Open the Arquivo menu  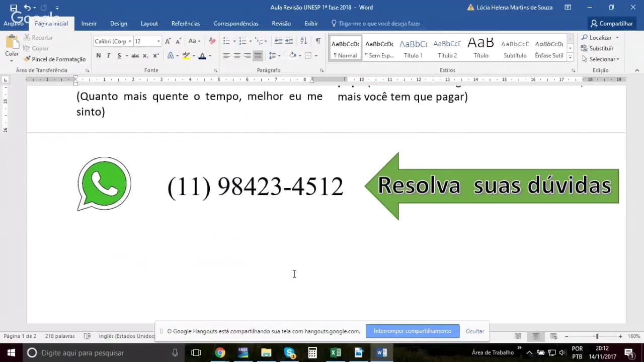[x=14, y=24]
